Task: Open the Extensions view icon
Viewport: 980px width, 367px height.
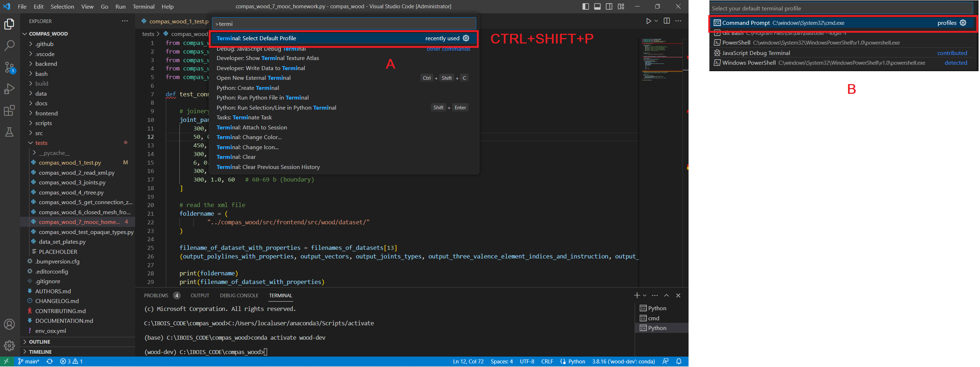Action: coord(9,111)
